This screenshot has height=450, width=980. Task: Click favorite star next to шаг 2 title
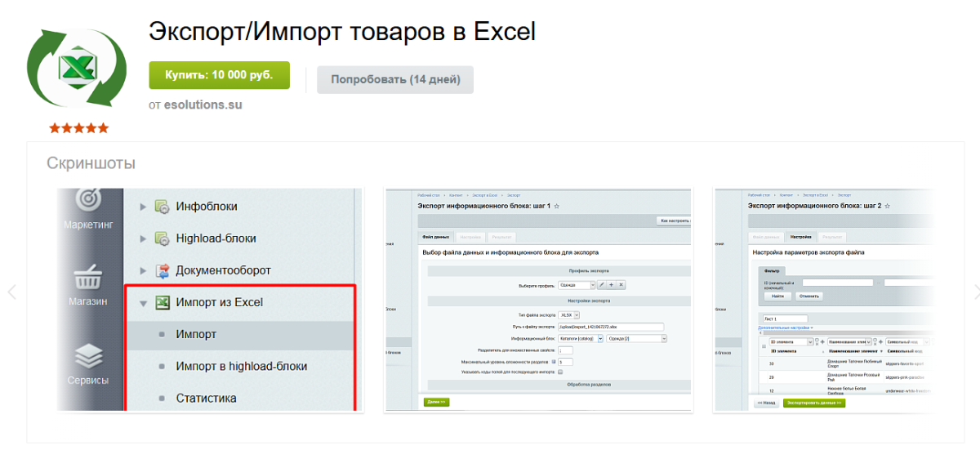pos(888,207)
